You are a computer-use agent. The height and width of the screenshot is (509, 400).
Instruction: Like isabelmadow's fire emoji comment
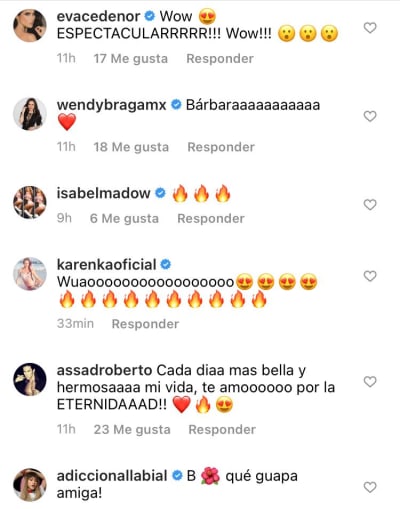coord(370,205)
